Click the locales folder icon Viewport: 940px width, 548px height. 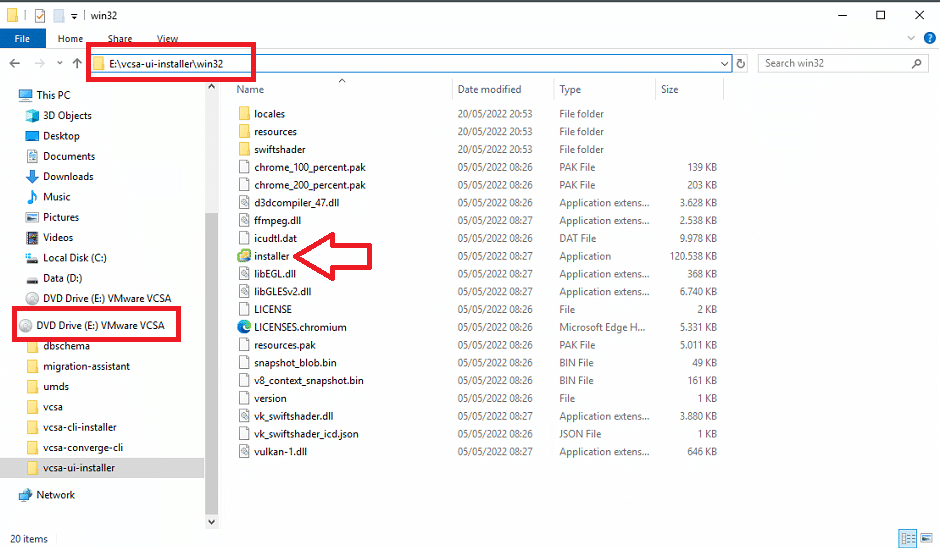(x=244, y=113)
